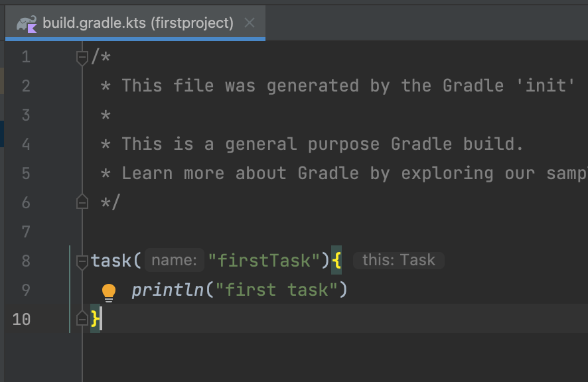Close the build.gradle.kts editor tab
This screenshot has height=382, width=588.
click(x=250, y=23)
